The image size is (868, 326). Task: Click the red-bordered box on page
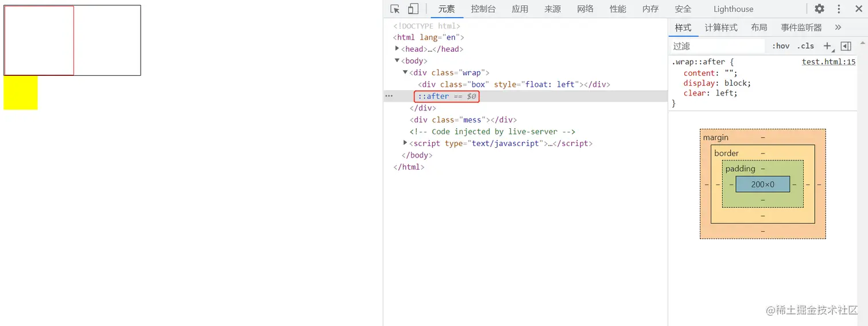[39, 40]
